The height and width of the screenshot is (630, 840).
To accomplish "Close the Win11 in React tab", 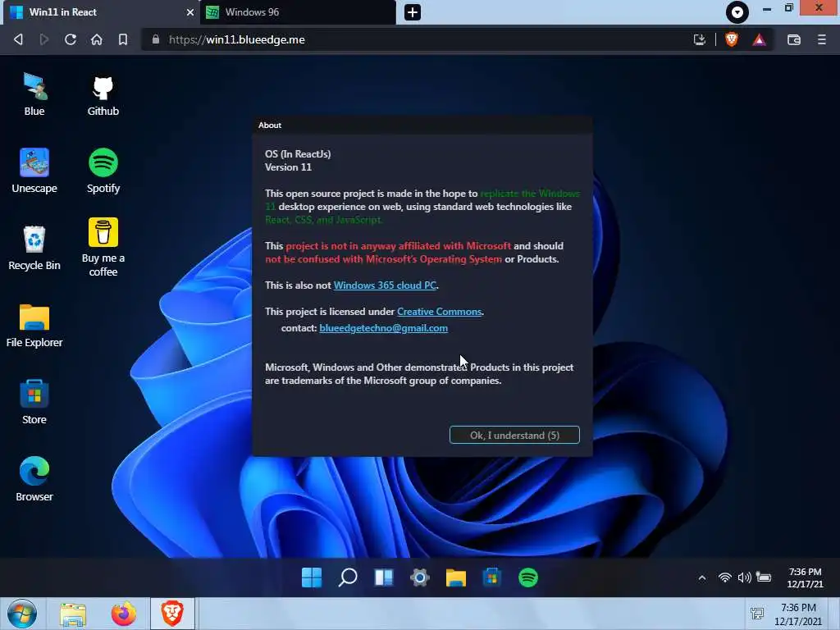I will coord(189,12).
